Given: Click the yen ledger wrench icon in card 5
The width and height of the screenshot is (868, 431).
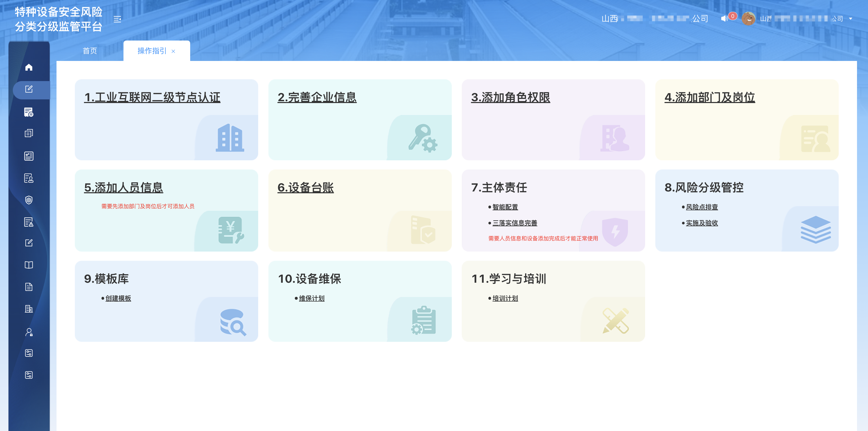Looking at the screenshot, I should (x=231, y=230).
